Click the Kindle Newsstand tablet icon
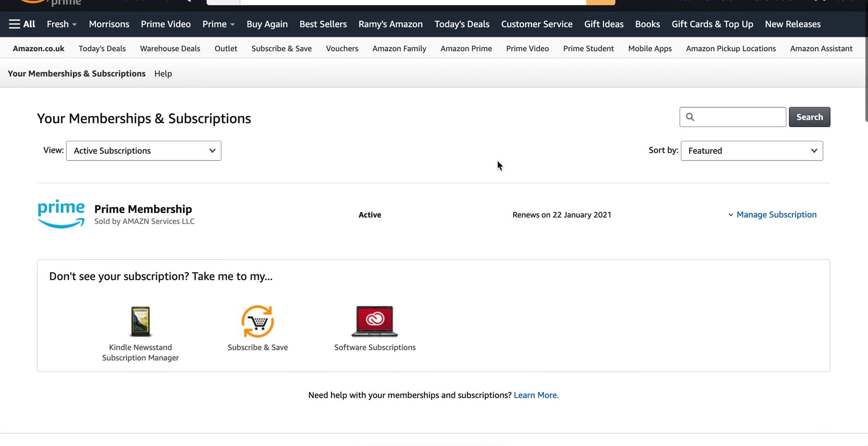Screen dimensions: 868x446 [x=140, y=322]
